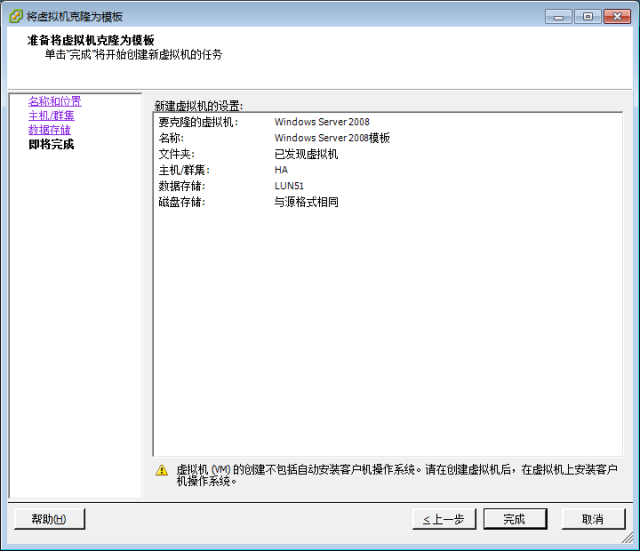Viewport: 640px width, 551px height.
Task: Click the host/cluster value HA
Action: (x=281, y=170)
